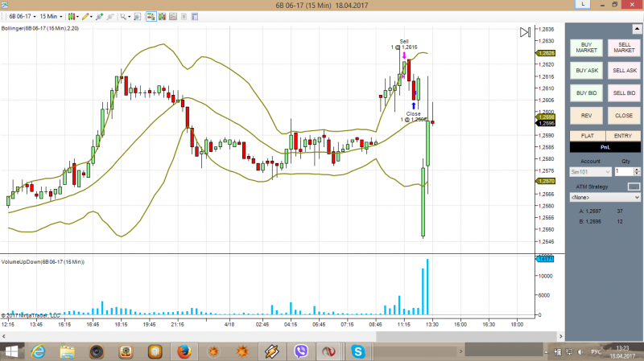This screenshot has height=361, width=644.
Task: Click the BUY MARKET button
Action: click(586, 47)
